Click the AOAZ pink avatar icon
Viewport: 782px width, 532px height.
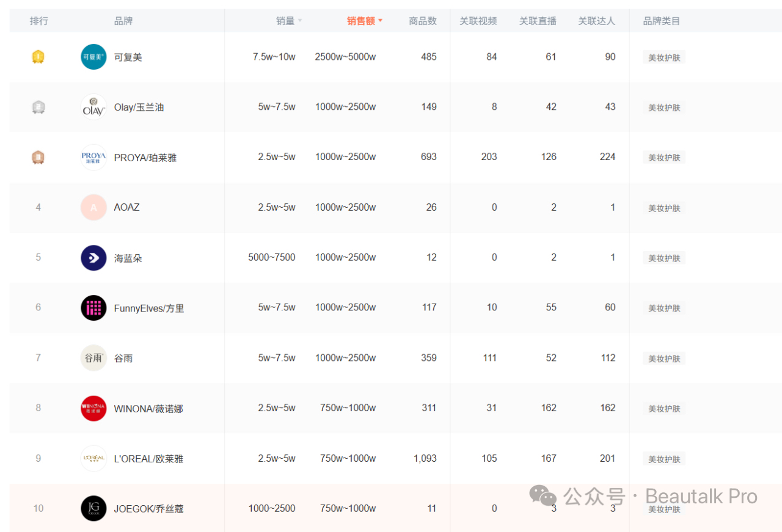(x=93, y=208)
